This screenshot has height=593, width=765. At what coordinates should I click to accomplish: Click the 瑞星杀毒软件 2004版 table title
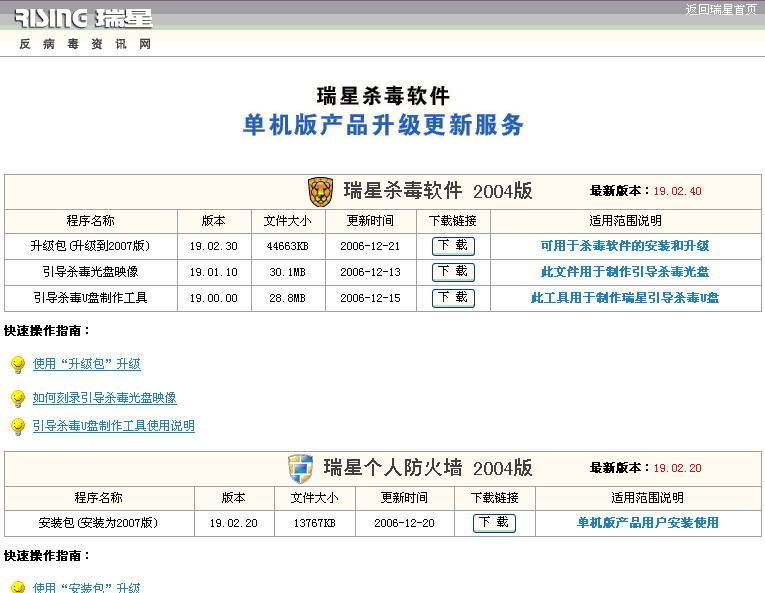[438, 191]
